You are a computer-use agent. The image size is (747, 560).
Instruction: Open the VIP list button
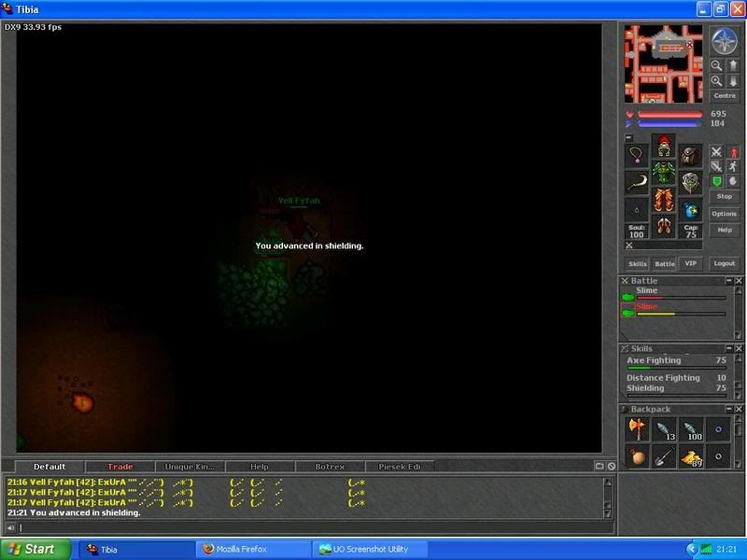(691, 264)
